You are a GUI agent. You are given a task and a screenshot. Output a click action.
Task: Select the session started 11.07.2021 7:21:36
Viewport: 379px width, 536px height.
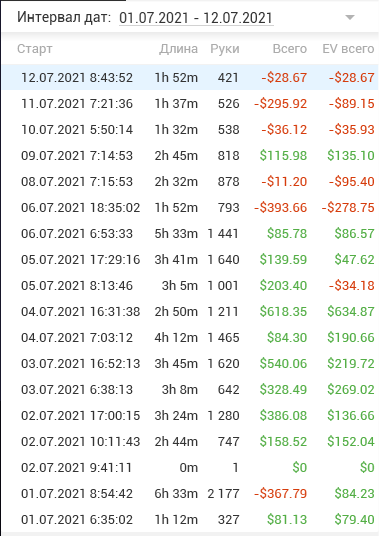click(190, 103)
